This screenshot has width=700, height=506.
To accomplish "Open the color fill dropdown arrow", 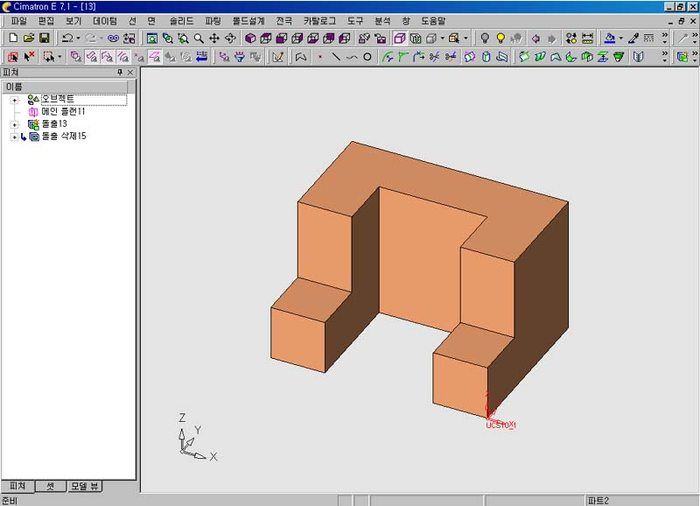I will (x=621, y=38).
